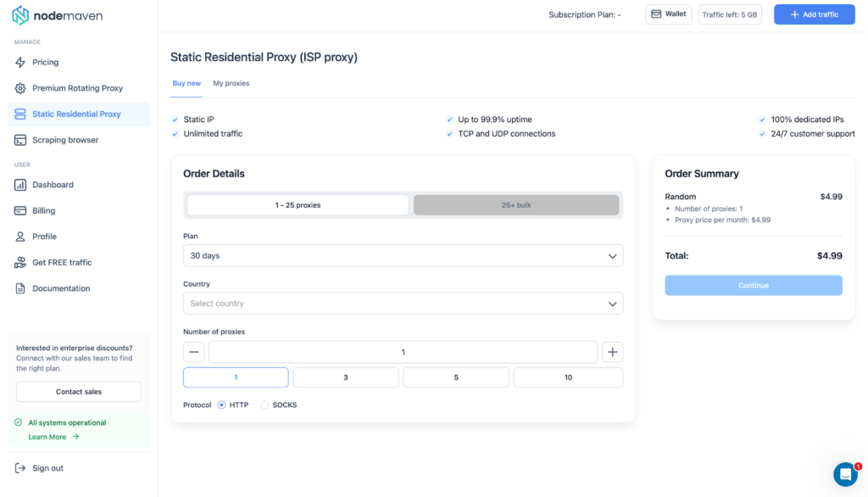The image size is (868, 497).
Task: Click the Traffic left: 5 GB button
Action: 730,14
